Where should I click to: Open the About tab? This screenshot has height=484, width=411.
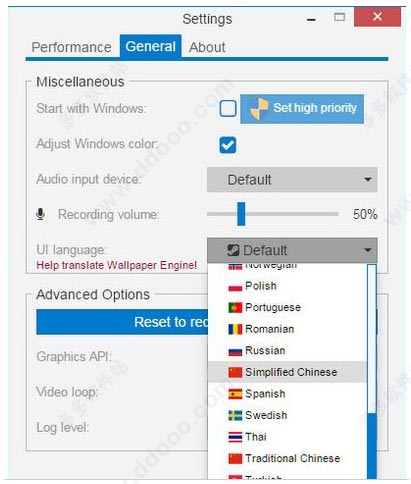tap(207, 47)
